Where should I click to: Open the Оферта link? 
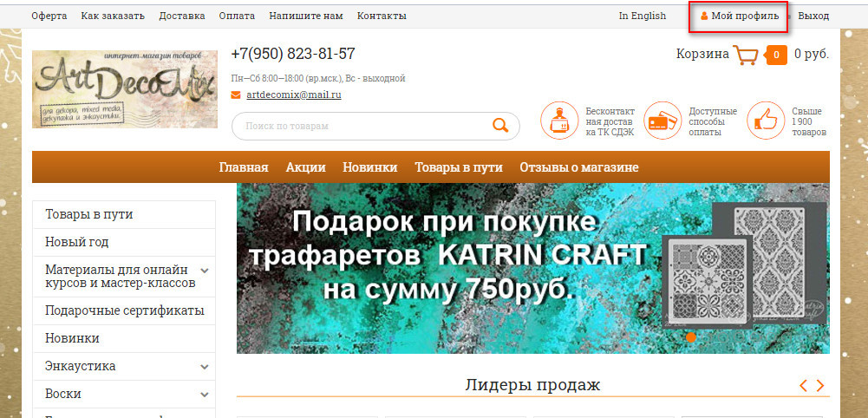click(49, 16)
